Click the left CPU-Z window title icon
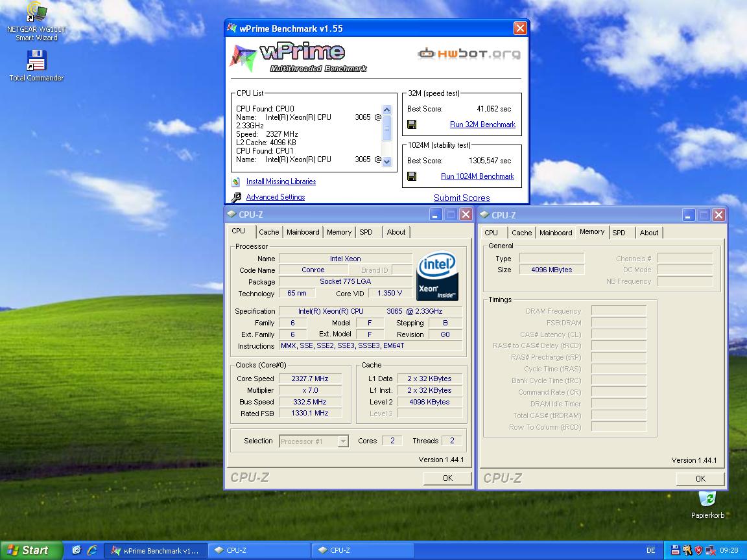The width and height of the screenshot is (747, 560). click(x=231, y=215)
